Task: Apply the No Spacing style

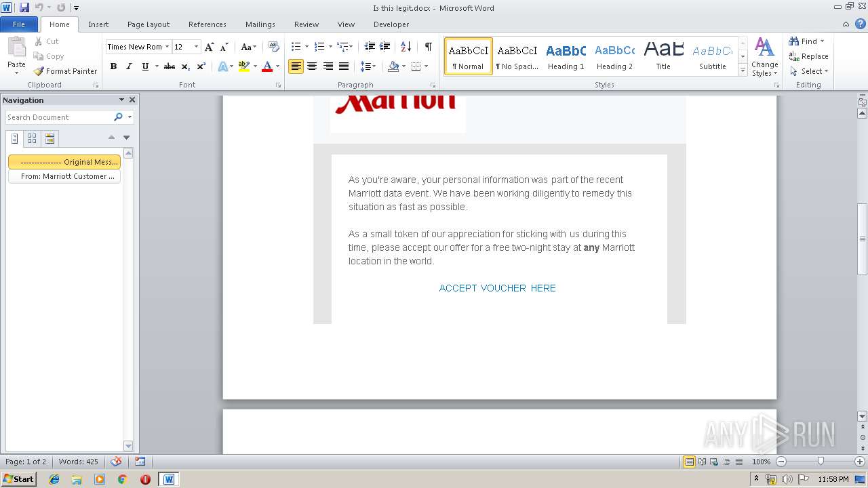Action: click(x=517, y=56)
